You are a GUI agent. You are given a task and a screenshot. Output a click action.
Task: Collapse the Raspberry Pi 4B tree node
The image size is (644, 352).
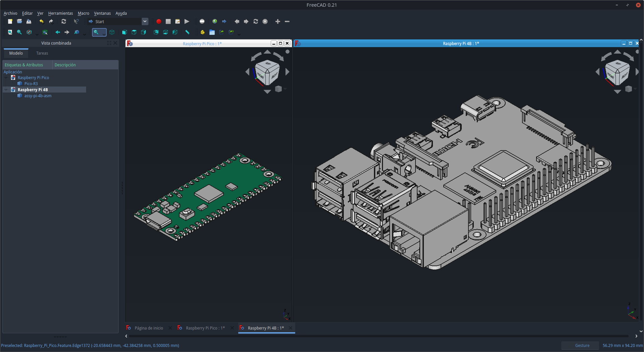point(6,90)
